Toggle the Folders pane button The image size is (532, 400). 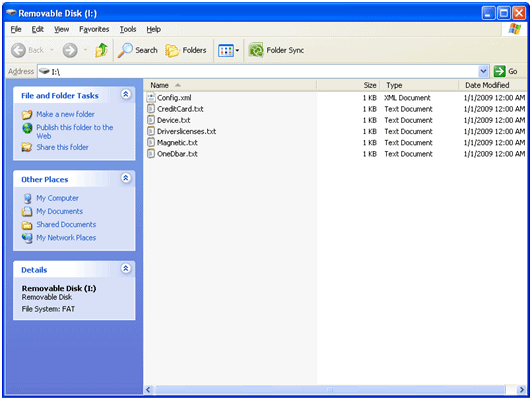186,51
